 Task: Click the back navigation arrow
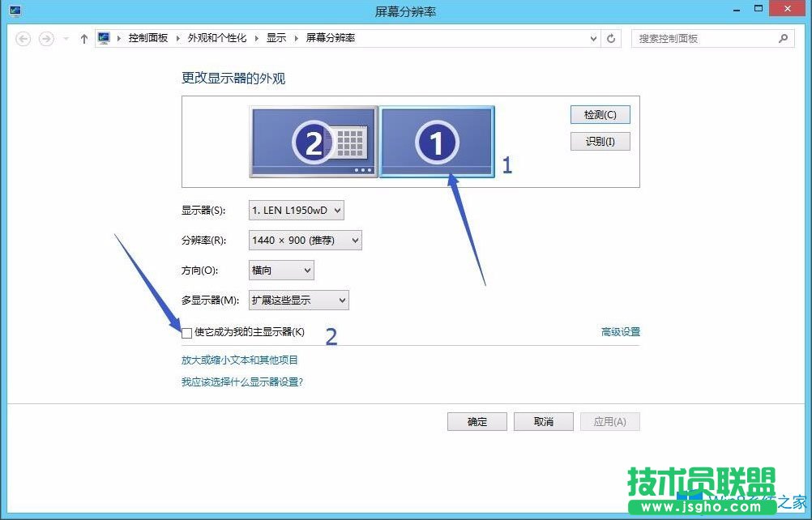coord(24,37)
